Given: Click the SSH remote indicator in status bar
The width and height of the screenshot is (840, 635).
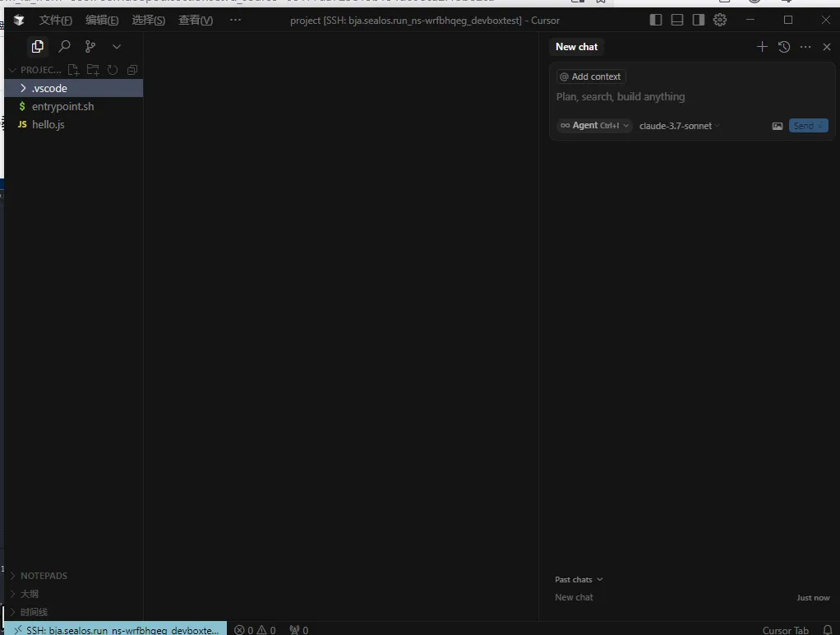Looking at the screenshot, I should pos(115,629).
